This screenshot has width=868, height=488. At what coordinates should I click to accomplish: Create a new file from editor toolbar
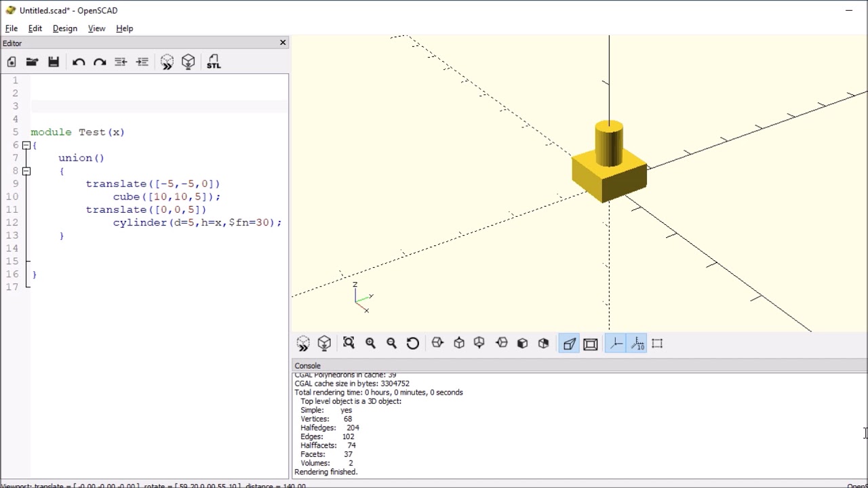pyautogui.click(x=12, y=62)
